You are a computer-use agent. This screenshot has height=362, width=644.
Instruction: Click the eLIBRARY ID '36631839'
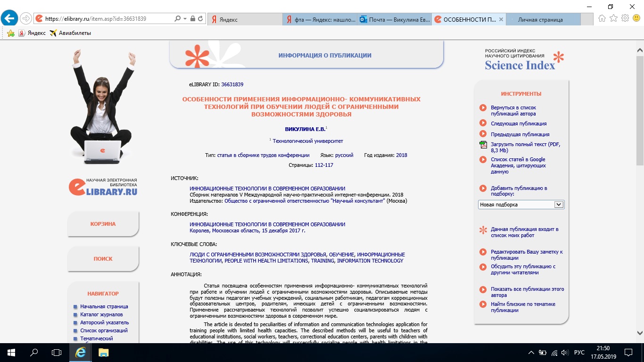tap(232, 84)
